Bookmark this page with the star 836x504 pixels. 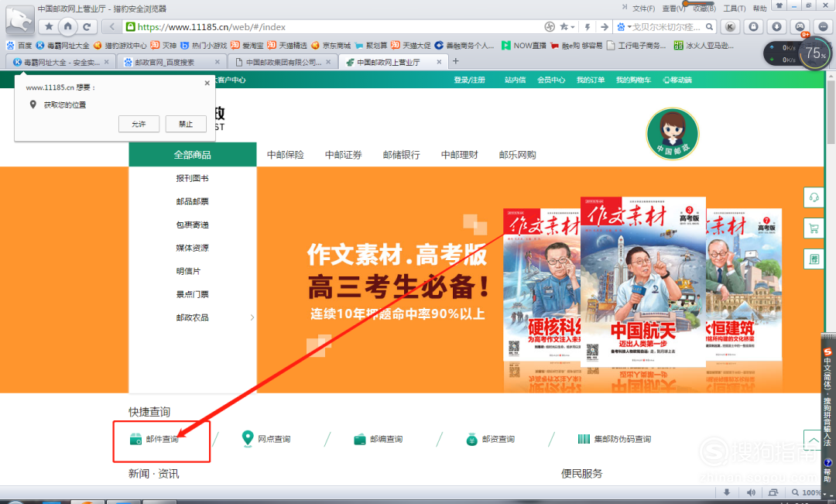(x=564, y=26)
